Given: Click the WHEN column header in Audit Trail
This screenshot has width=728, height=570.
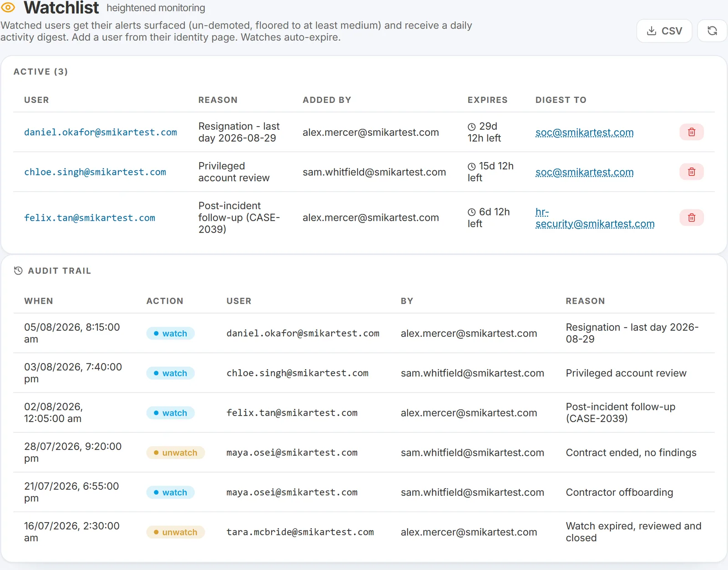Looking at the screenshot, I should click(x=39, y=301).
